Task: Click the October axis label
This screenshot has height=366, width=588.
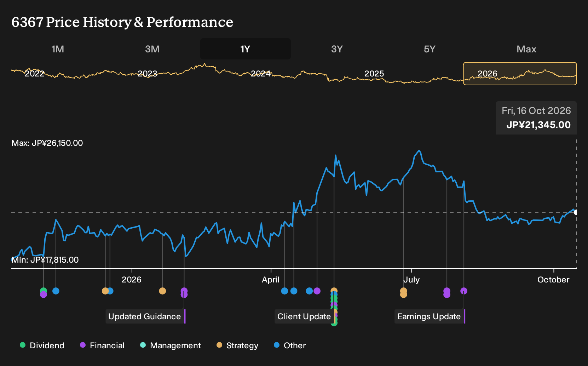Action: tap(553, 280)
